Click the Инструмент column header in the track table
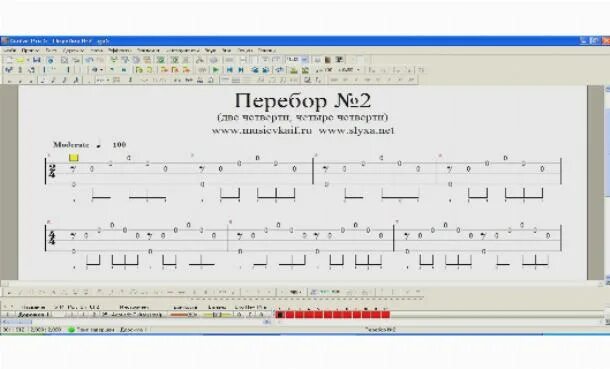The height and width of the screenshot is (369, 610). (133, 307)
